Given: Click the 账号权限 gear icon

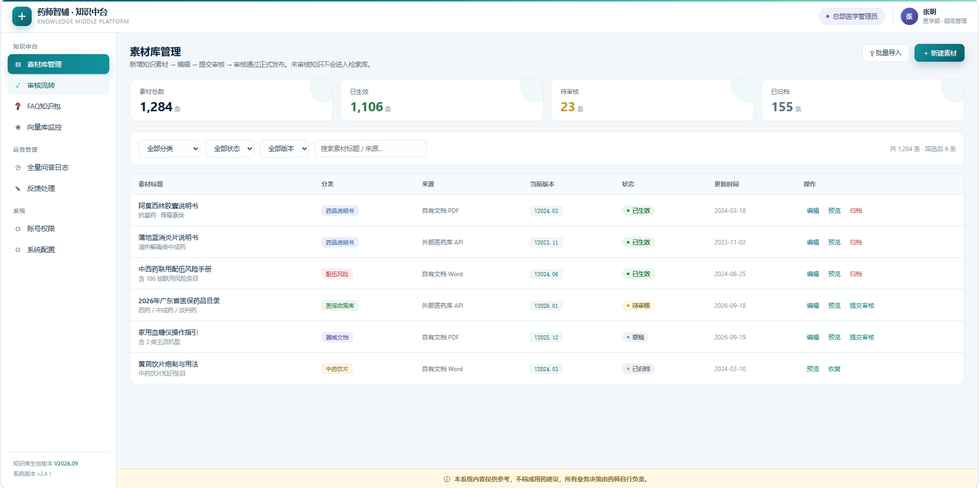Looking at the screenshot, I should coord(18,229).
